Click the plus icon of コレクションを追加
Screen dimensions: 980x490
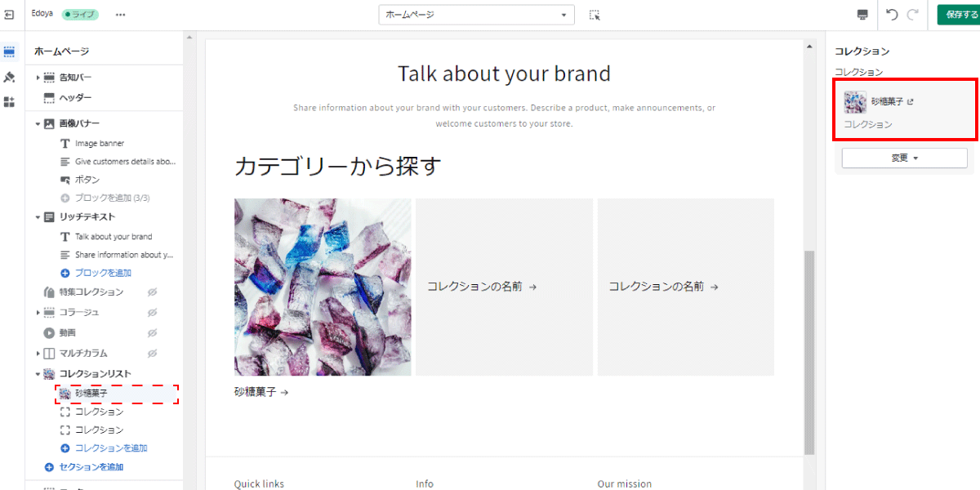click(x=65, y=448)
